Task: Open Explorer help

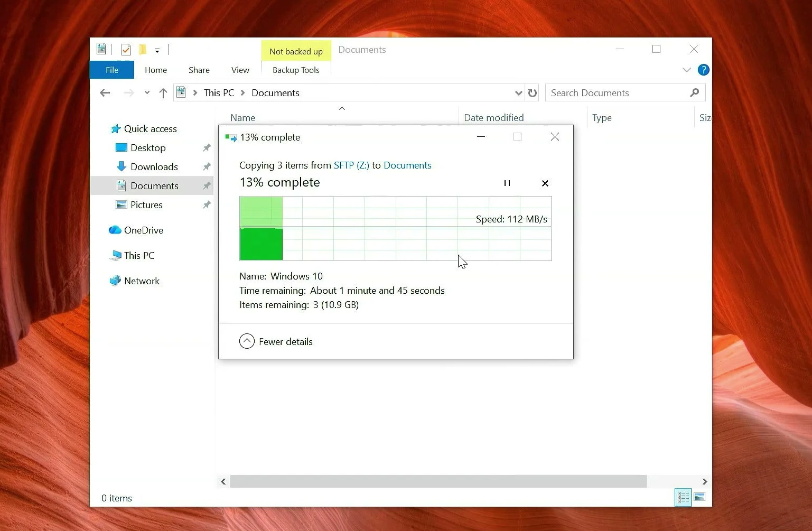Action: [703, 70]
